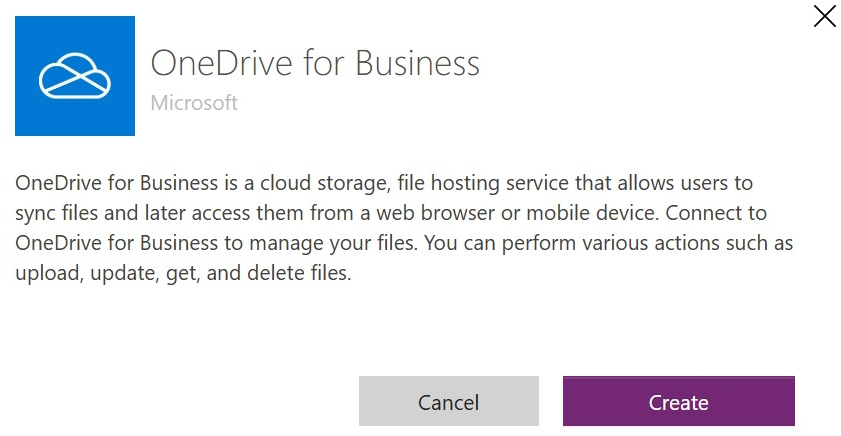Image resolution: width=841 pixels, height=436 pixels.
Task: Close the dialog with the X icon
Action: point(825,16)
